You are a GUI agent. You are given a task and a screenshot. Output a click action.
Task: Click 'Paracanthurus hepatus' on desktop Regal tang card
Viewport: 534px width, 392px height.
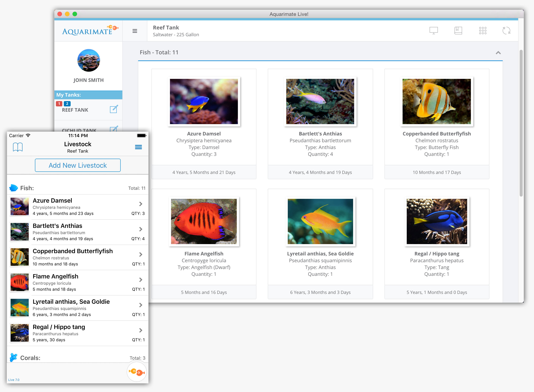pos(437,260)
